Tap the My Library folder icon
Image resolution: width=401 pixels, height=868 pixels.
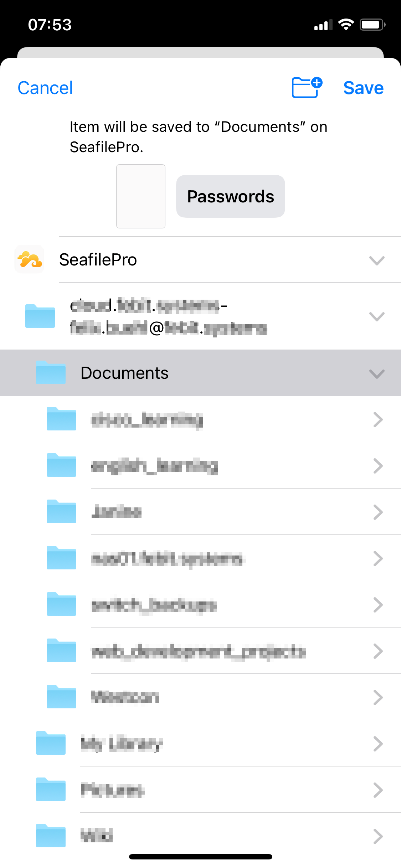[50, 744]
